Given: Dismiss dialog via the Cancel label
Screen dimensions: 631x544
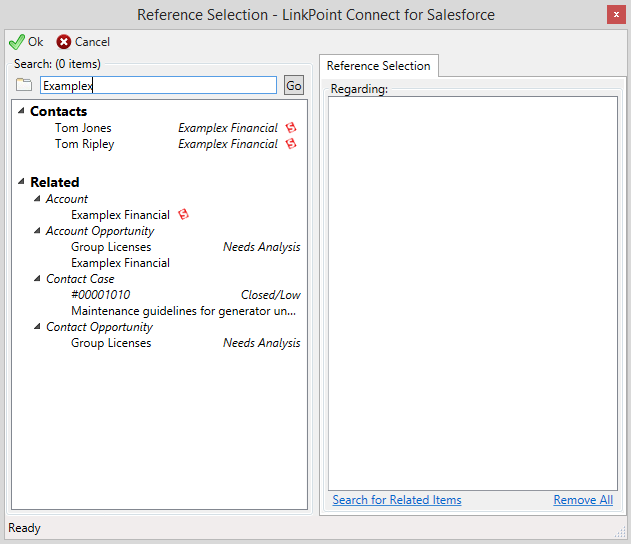Looking at the screenshot, I should click(x=92, y=42).
